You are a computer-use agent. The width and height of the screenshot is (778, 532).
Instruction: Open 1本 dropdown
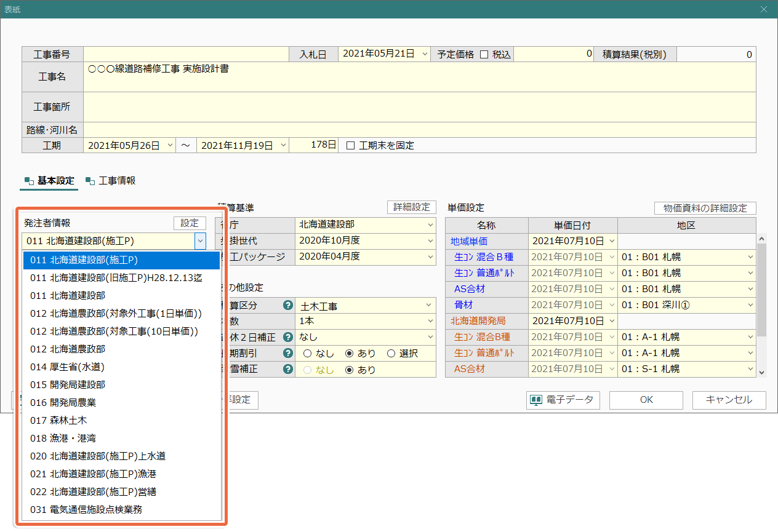(430, 321)
